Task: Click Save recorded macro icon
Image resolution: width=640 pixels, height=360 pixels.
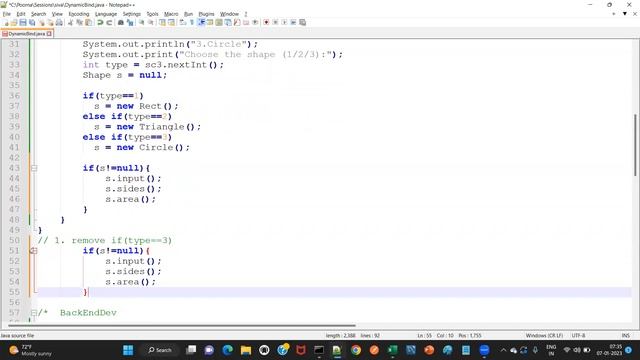Action: click(302, 22)
